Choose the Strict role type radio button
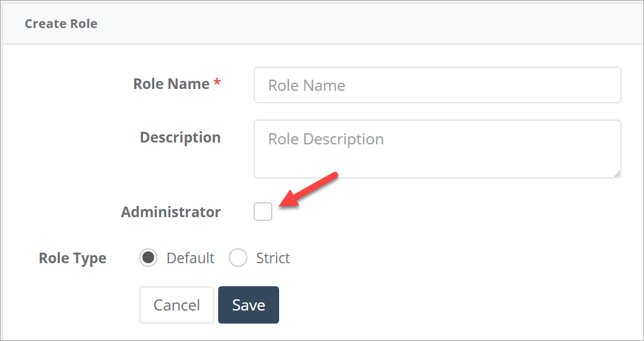The height and width of the screenshot is (341, 644). [238, 258]
